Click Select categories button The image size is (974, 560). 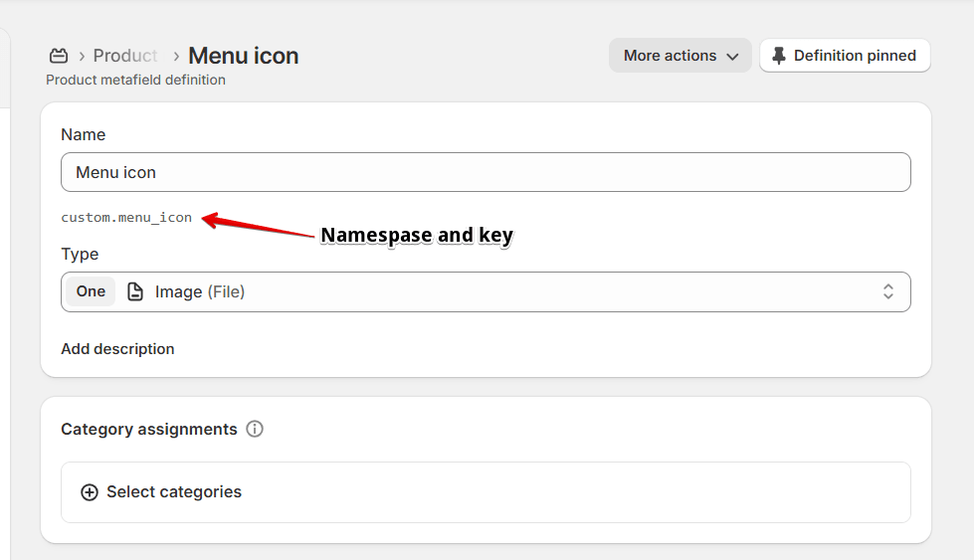486,492
